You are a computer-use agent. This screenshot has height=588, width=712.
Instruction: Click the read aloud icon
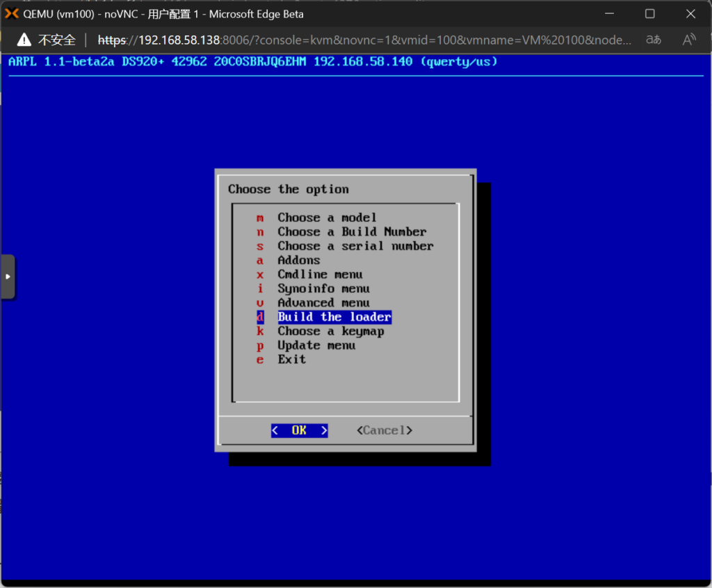(689, 40)
